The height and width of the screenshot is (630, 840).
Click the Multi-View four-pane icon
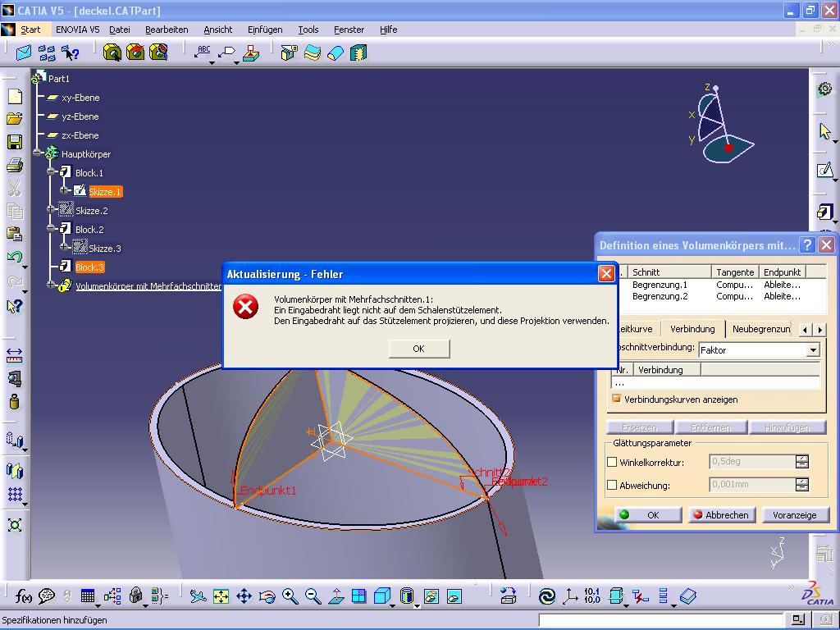[359, 596]
